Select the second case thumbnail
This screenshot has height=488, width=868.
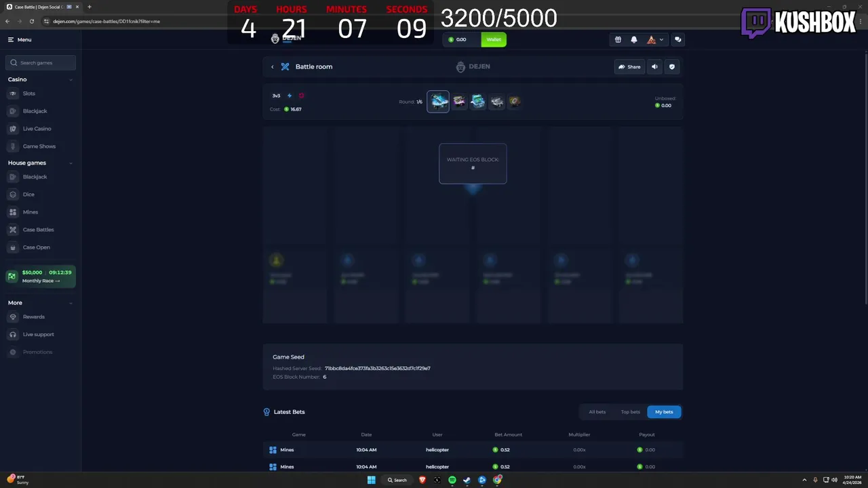pyautogui.click(x=459, y=102)
